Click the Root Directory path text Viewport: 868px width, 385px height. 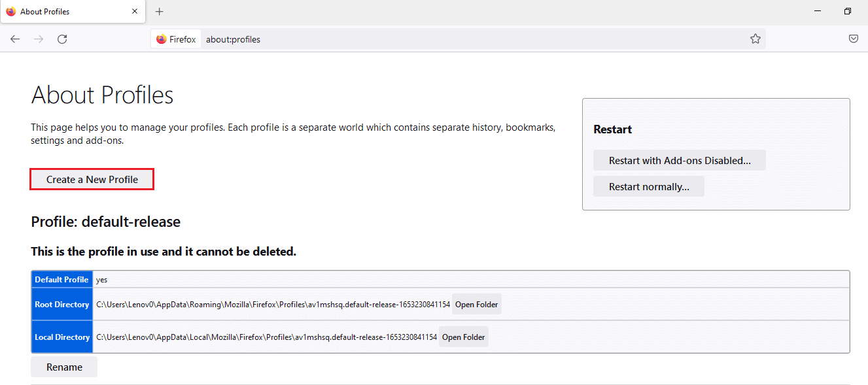(x=273, y=305)
